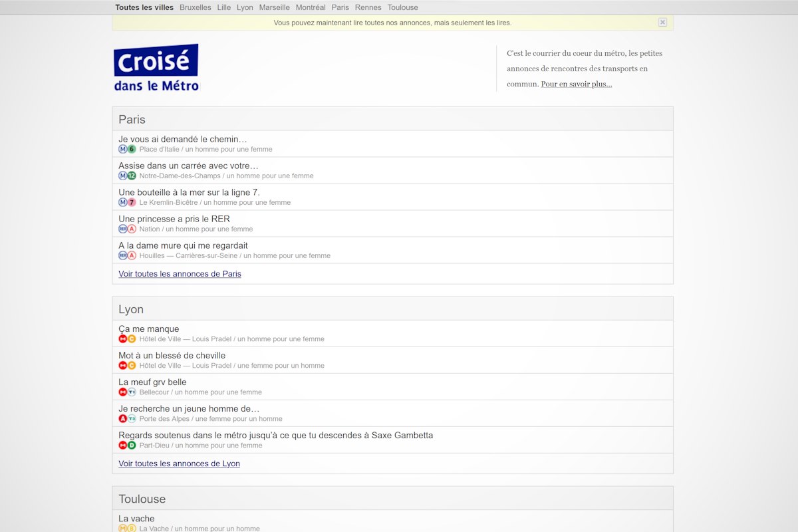Open the 'La vache' Toulouse announcement
798x532 pixels.
pos(136,519)
